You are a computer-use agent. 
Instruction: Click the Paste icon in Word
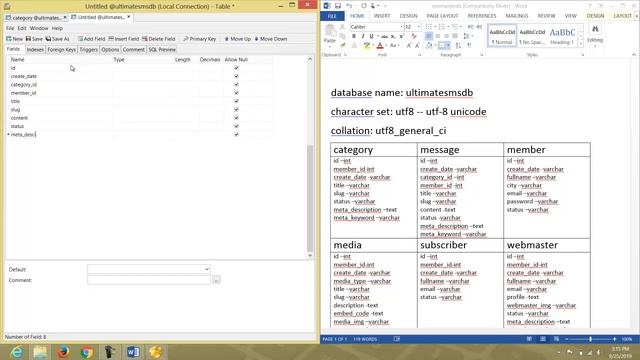pyautogui.click(x=330, y=31)
